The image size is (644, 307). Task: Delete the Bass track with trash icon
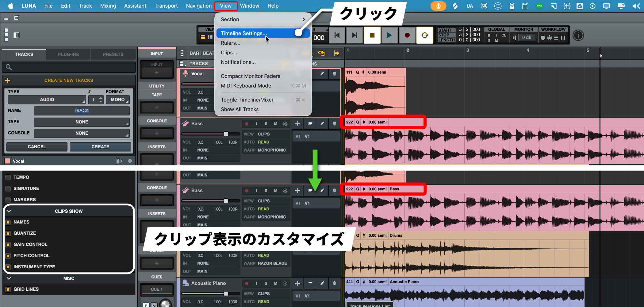[334, 124]
